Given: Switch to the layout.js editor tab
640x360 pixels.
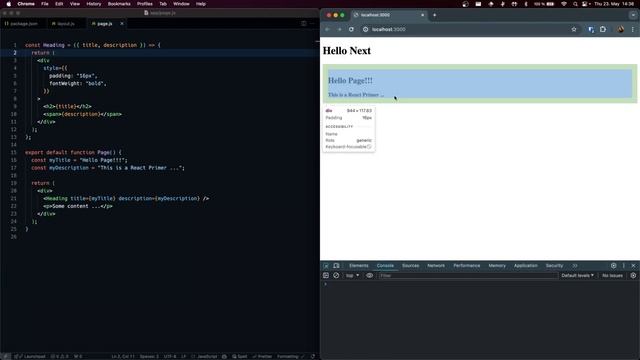Looking at the screenshot, I should tap(66, 24).
